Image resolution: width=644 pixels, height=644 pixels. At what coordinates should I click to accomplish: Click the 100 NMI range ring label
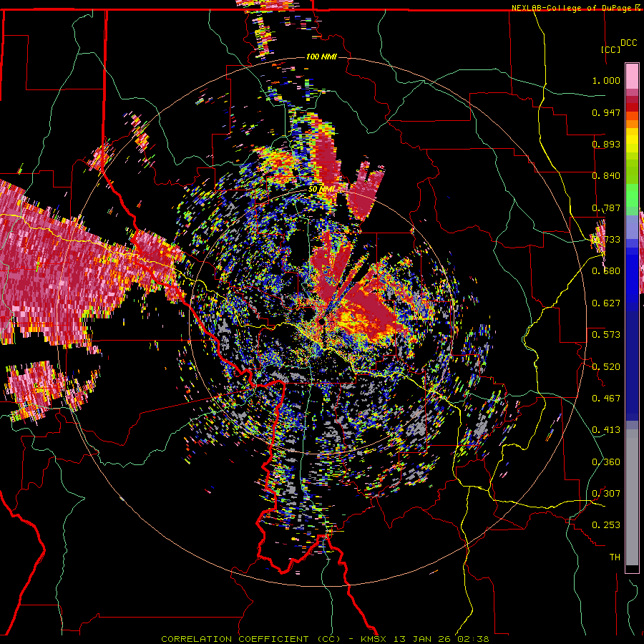coord(321,57)
